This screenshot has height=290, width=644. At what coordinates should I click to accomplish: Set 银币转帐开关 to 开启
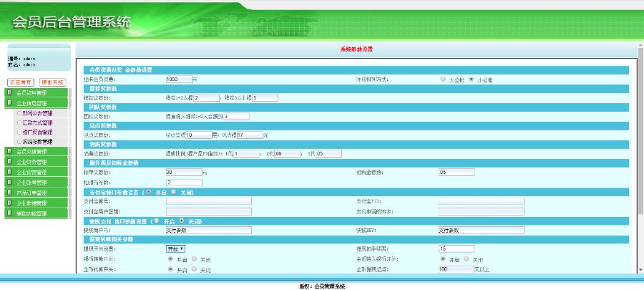click(170, 258)
